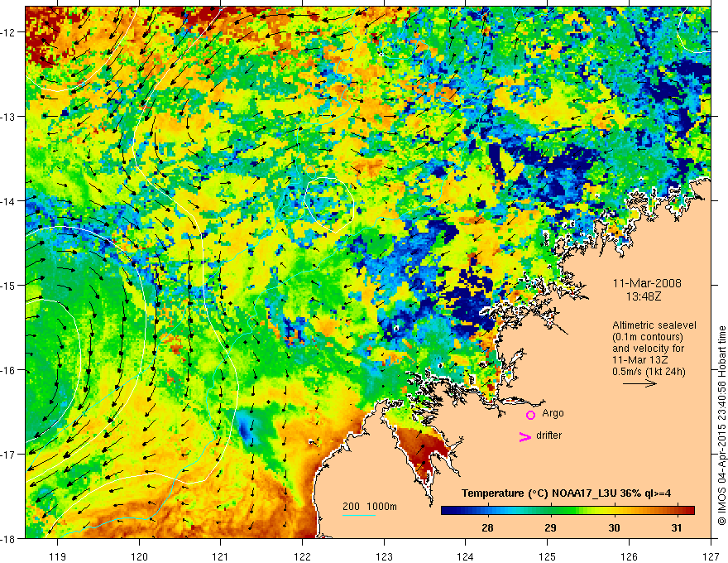Click the '11-Mar 13Z' text line

pyautogui.click(x=641, y=360)
